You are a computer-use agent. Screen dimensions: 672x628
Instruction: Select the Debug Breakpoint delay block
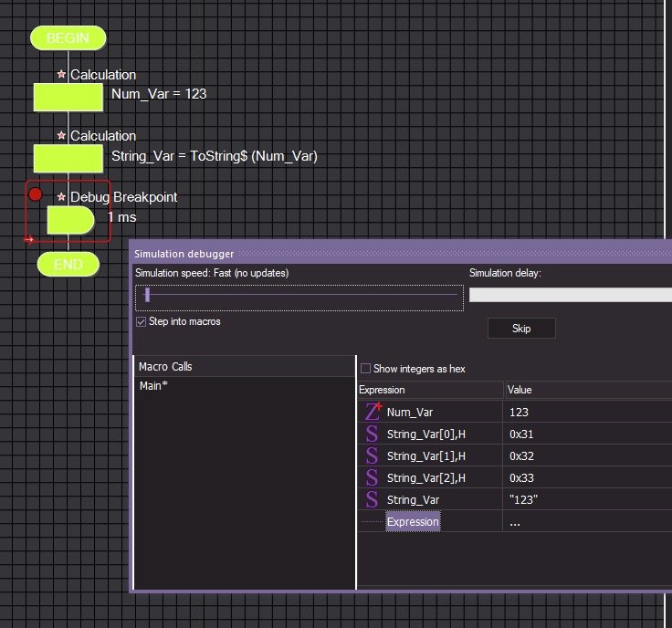pos(70,220)
